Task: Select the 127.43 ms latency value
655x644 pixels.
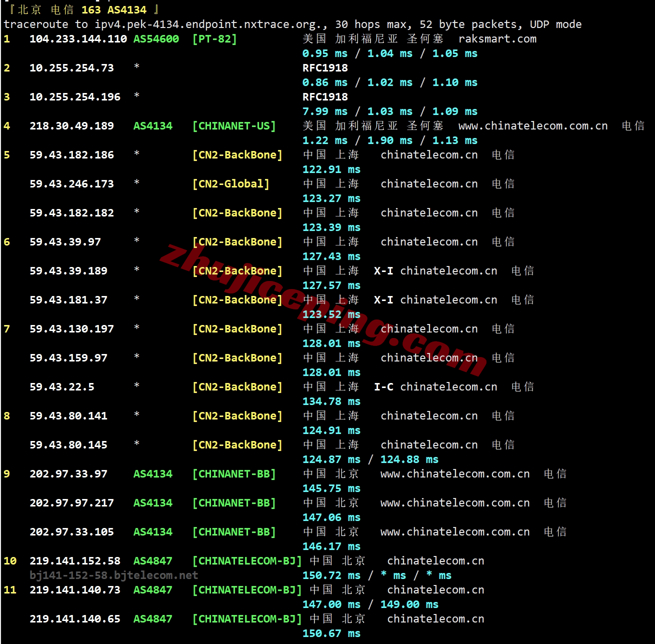Action: pyautogui.click(x=331, y=256)
